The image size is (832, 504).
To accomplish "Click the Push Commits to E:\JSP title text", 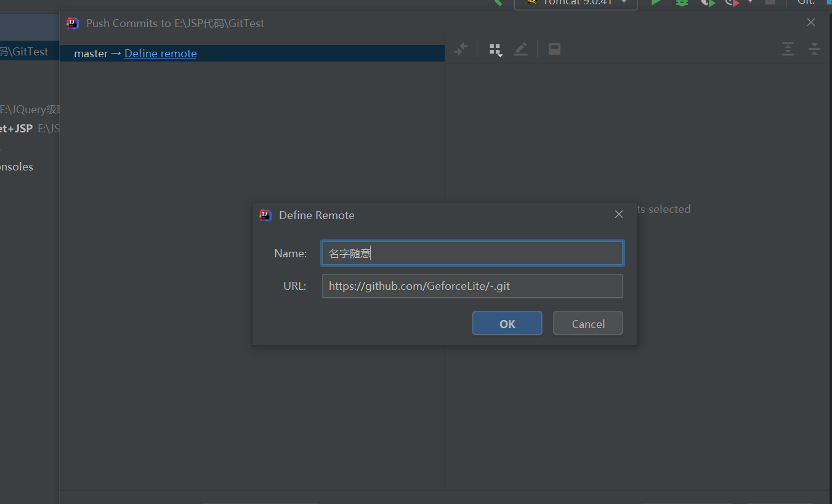I will point(175,23).
